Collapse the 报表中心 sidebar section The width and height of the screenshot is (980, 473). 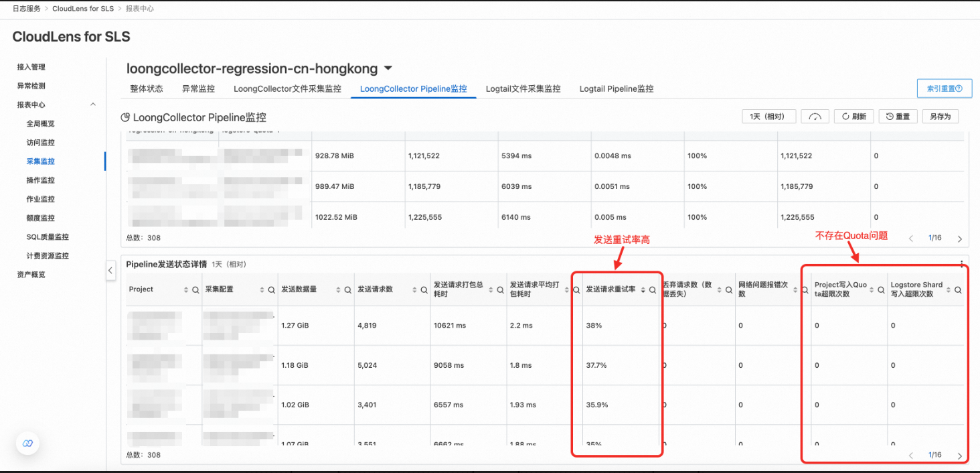click(93, 105)
